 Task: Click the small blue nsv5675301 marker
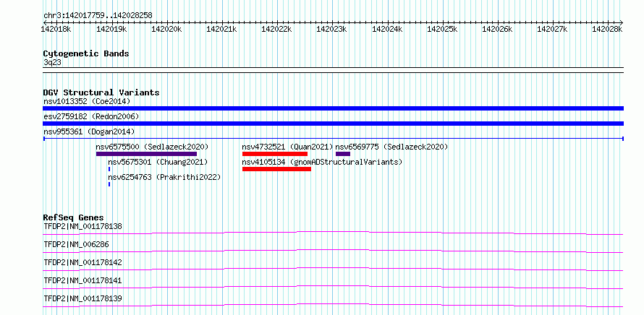[x=109, y=169]
